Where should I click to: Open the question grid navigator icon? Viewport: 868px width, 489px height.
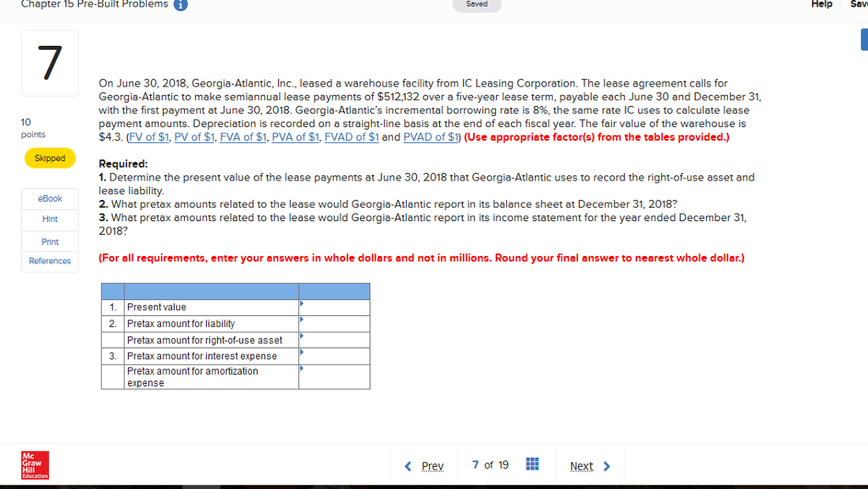[x=532, y=464]
